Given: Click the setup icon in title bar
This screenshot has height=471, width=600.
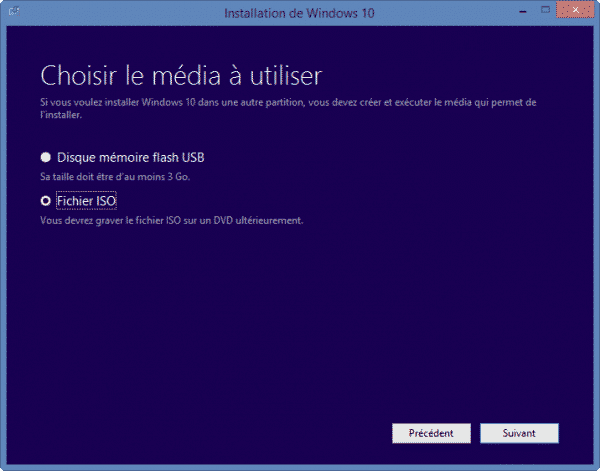Looking at the screenshot, I should tap(14, 11).
